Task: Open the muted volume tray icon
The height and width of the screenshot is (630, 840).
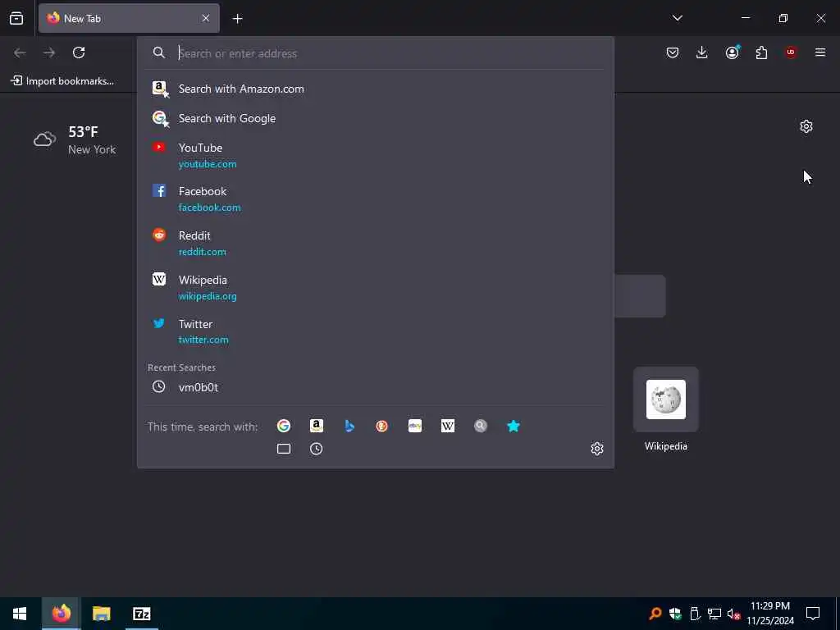Action: (733, 614)
